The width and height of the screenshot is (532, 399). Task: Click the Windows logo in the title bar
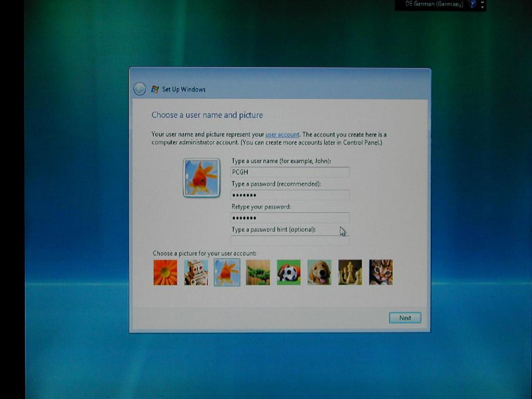(x=155, y=89)
